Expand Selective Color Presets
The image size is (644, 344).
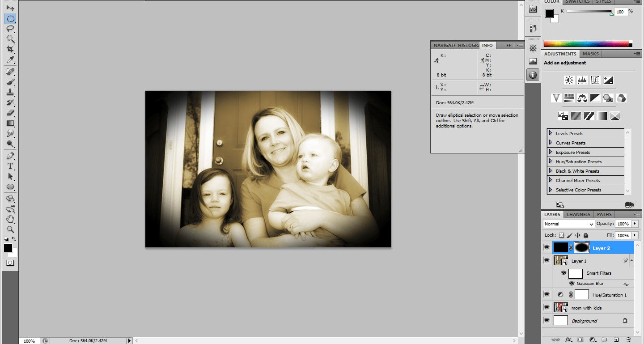click(551, 190)
